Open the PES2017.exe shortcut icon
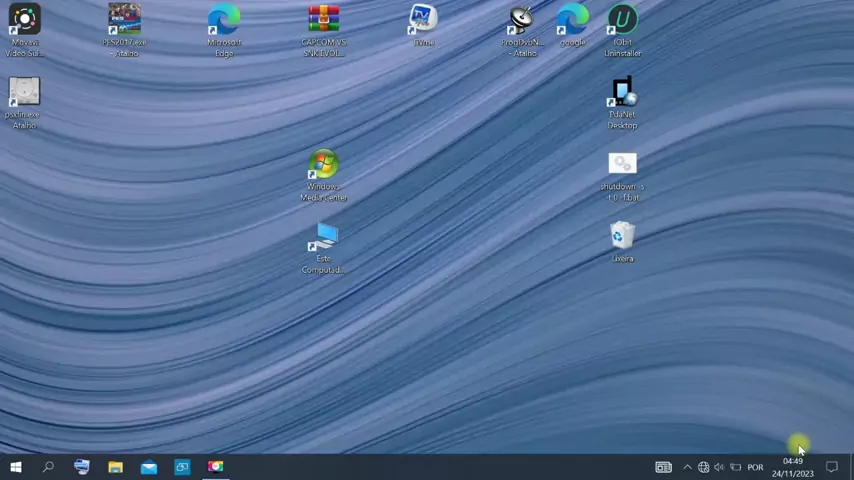This screenshot has height=480, width=854. (x=124, y=20)
